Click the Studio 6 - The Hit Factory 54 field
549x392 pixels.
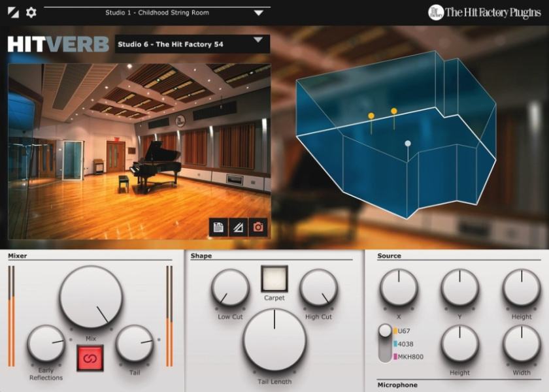pos(192,44)
